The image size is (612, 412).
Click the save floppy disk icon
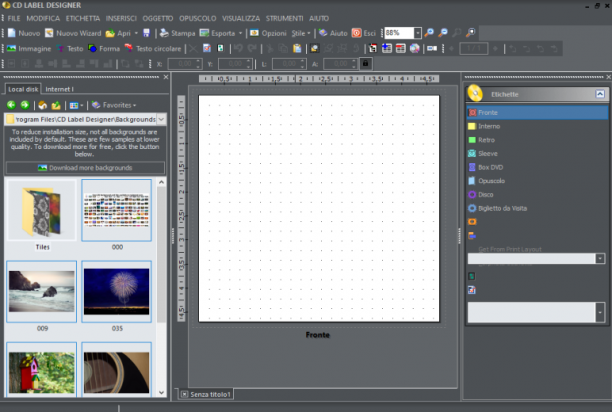point(146,33)
